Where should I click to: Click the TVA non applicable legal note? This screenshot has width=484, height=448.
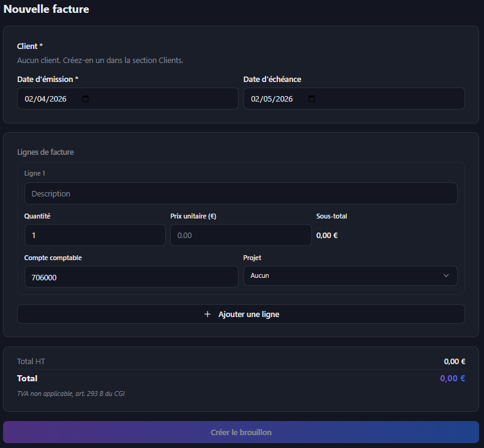pos(71,394)
